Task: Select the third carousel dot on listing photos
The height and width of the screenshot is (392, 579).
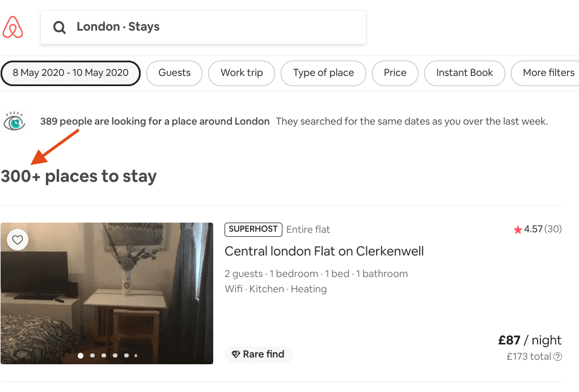Action: tap(103, 356)
